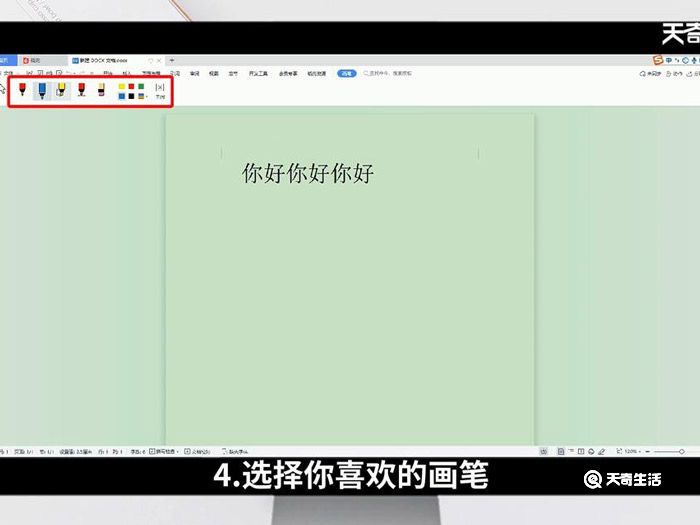This screenshot has height=525, width=700.
Task: Close the pen ink toolbar
Action: (x=160, y=91)
